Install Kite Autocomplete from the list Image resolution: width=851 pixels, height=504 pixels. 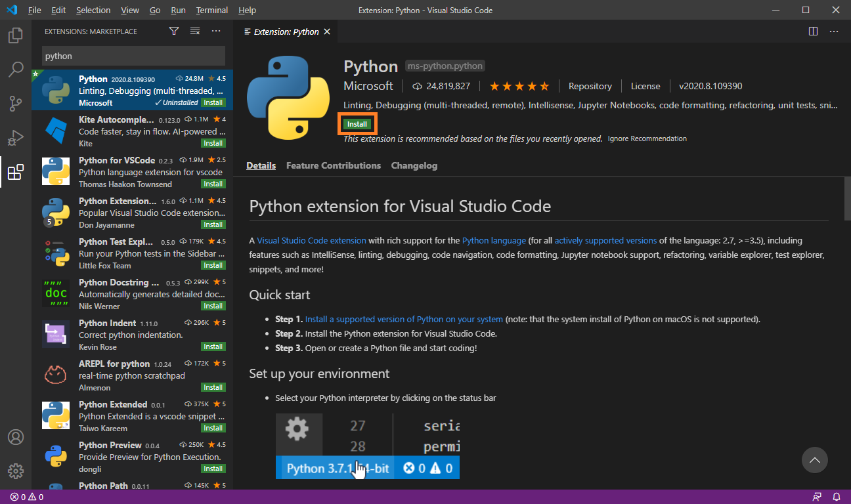213,143
